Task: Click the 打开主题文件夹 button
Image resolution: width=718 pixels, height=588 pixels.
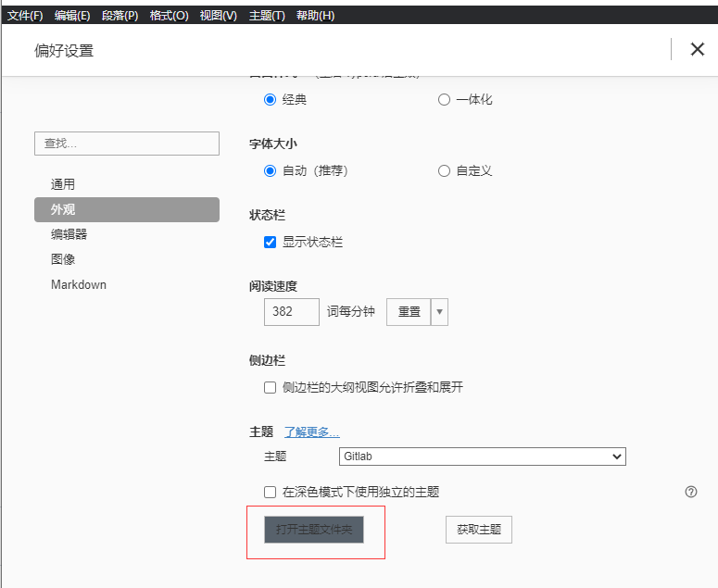Action: (314, 530)
